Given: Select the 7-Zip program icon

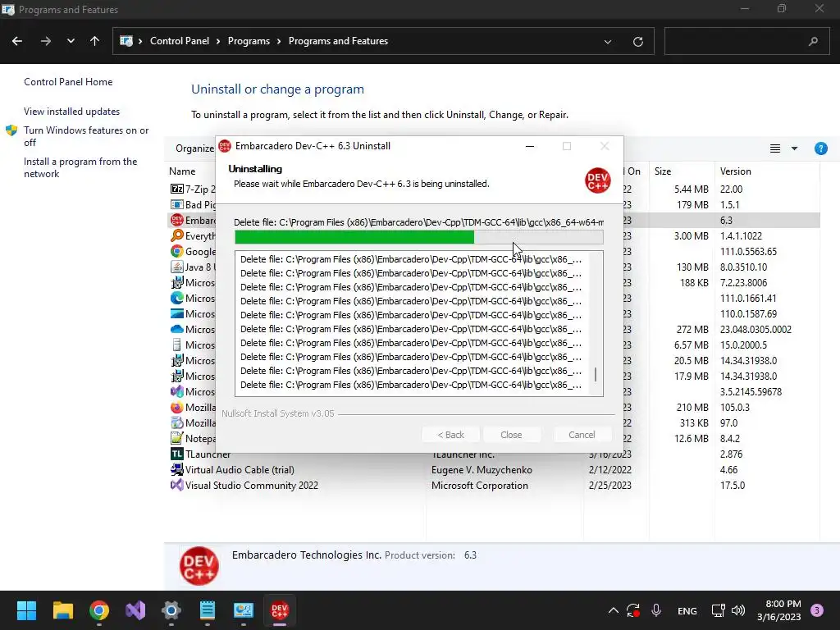Looking at the screenshot, I should (x=177, y=189).
